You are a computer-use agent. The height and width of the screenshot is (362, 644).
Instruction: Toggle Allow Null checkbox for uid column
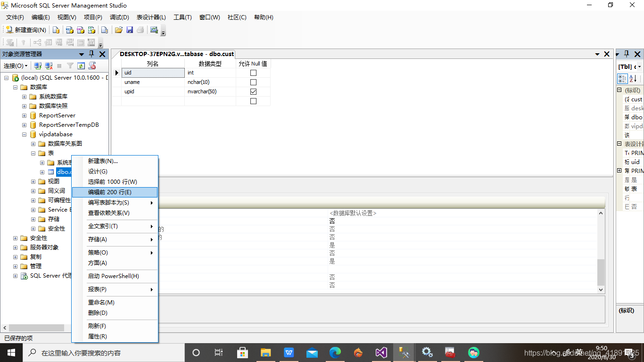click(x=253, y=73)
